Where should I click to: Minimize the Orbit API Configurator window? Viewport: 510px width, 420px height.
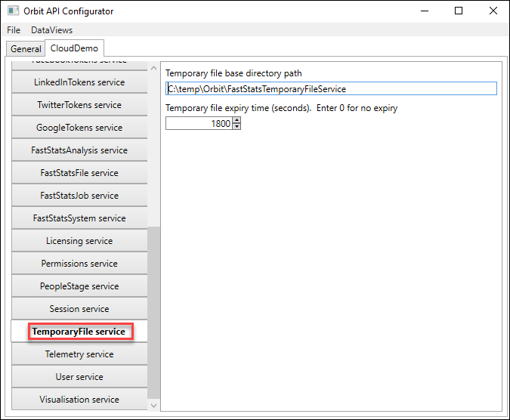(x=425, y=11)
